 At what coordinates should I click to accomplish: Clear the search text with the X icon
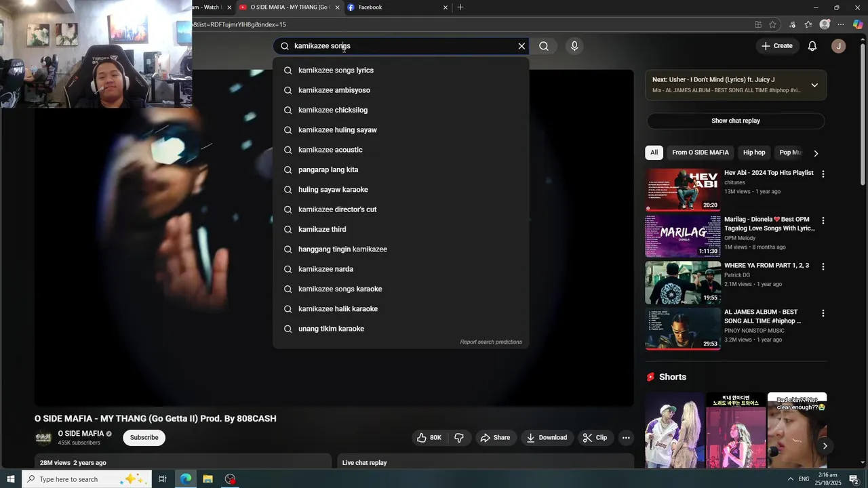[x=521, y=46]
